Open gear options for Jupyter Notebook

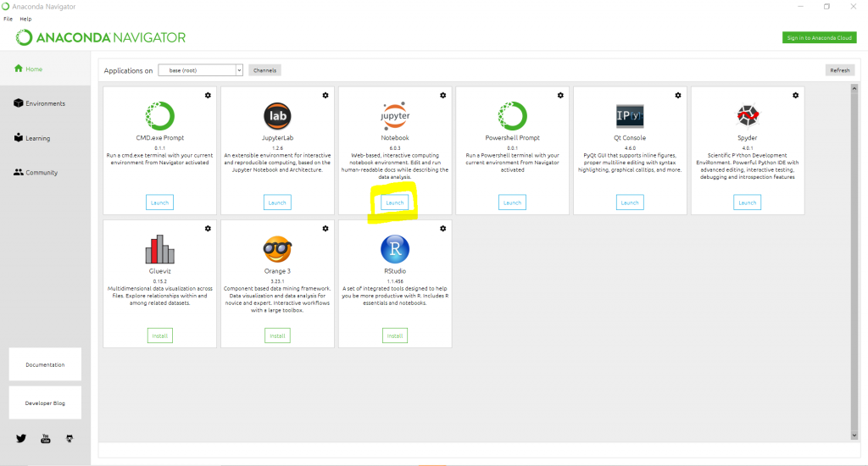pos(442,95)
